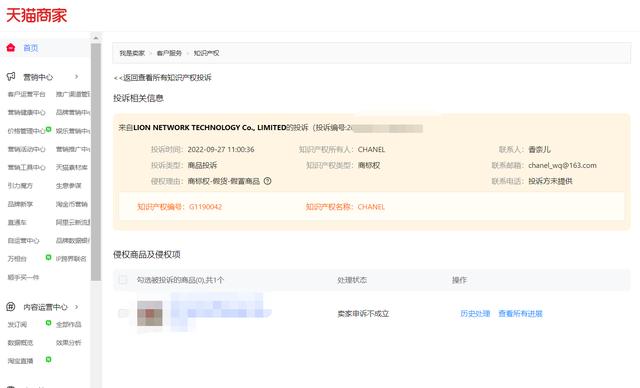Open 价格管理中心 in the sidebar

coord(26,131)
